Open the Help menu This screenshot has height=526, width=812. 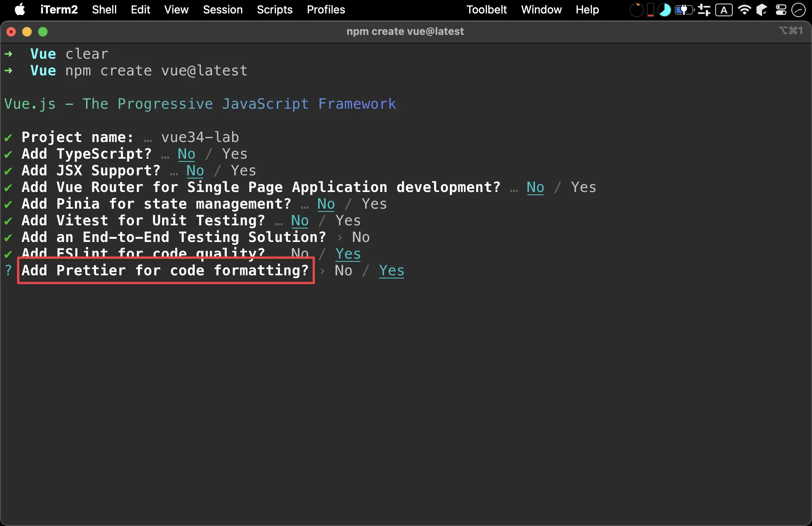(587, 10)
